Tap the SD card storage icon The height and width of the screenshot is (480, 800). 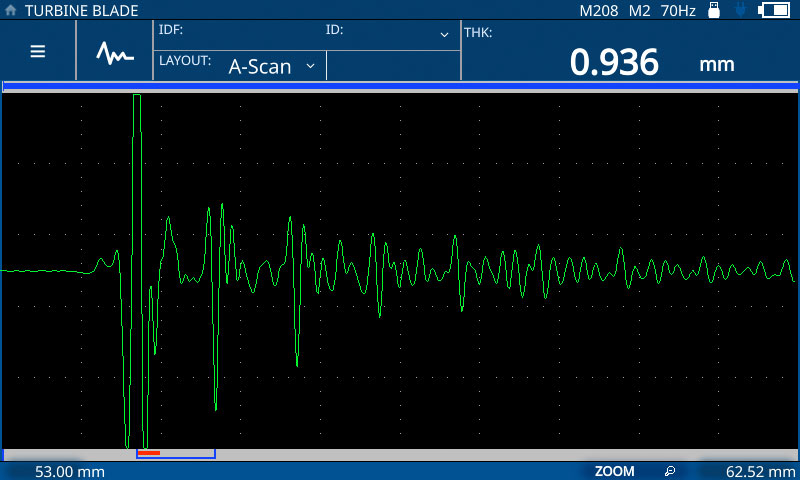(714, 10)
